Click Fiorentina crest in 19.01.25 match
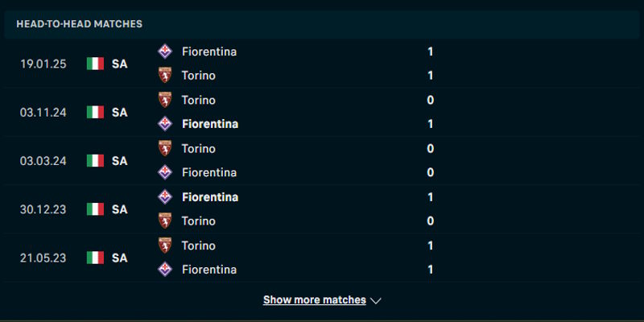This screenshot has height=322, width=644. point(165,52)
